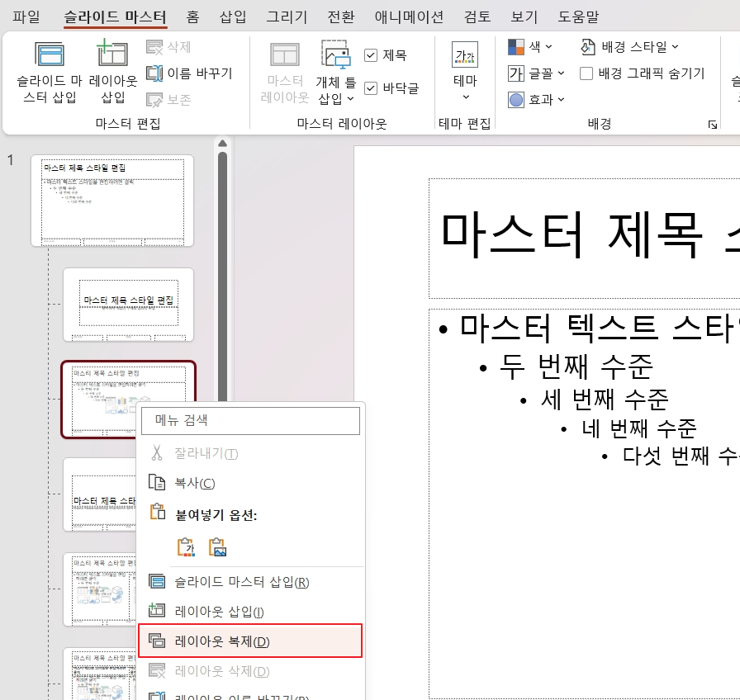Click the 색 palette icon
Screen dimensions: 740x700
pos(516,47)
